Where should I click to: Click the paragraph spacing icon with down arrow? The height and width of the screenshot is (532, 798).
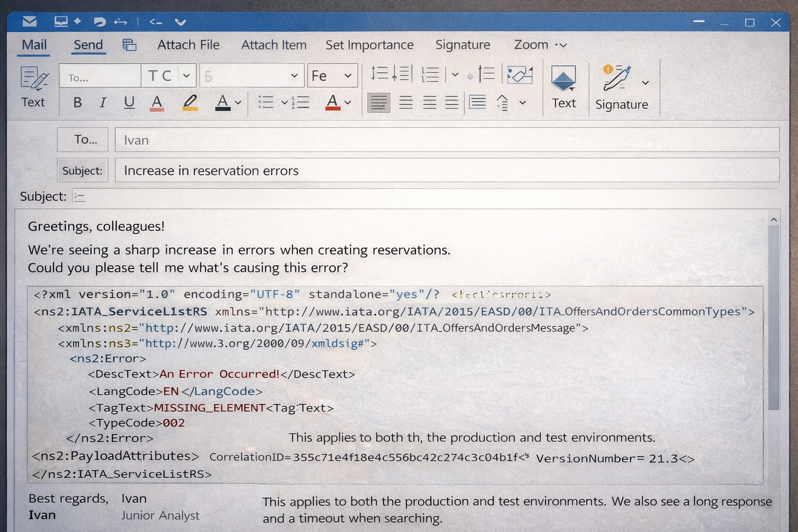pyautogui.click(x=402, y=73)
